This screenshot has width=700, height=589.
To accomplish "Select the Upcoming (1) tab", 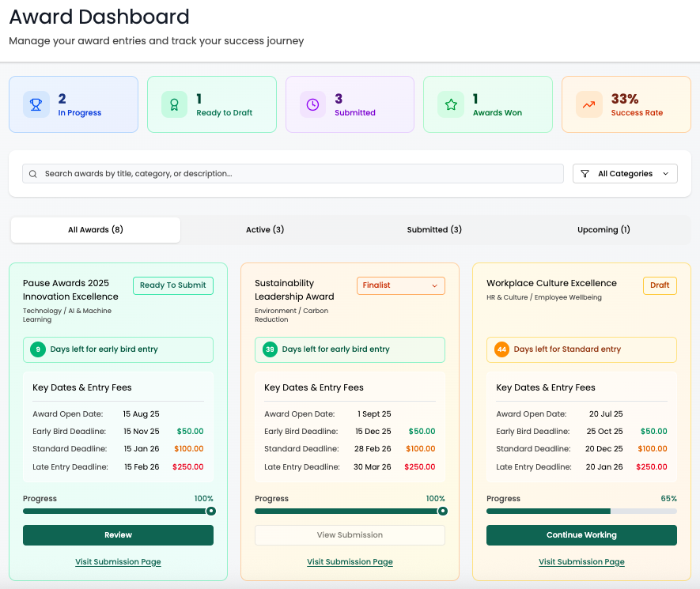I will point(604,230).
